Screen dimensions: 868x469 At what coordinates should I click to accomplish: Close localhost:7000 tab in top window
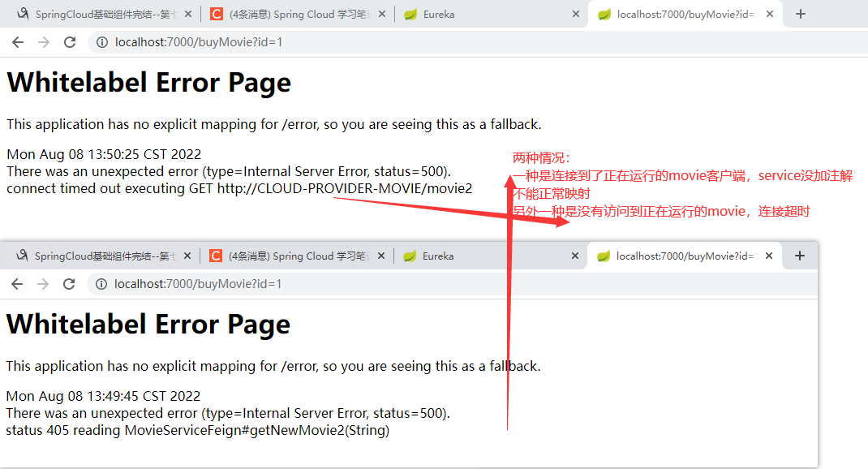click(x=770, y=14)
